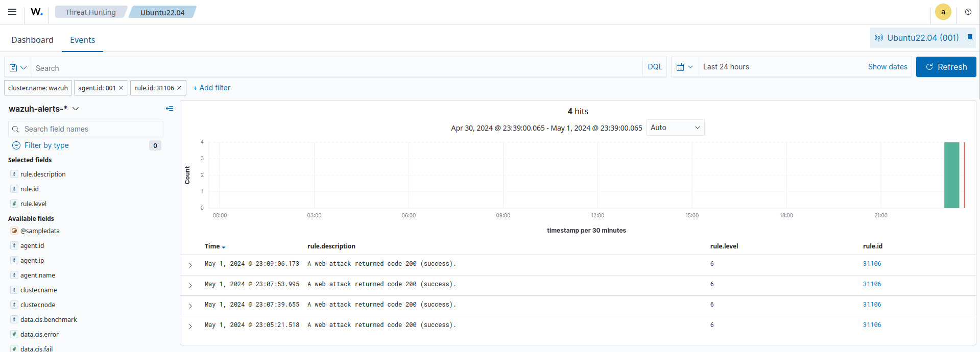Open Filter by type options

pyautogui.click(x=46, y=145)
